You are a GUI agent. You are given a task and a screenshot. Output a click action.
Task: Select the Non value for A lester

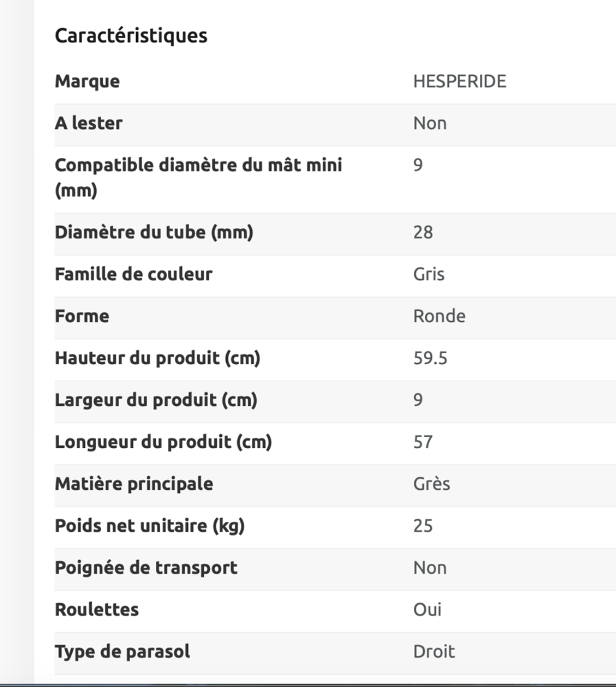430,124
